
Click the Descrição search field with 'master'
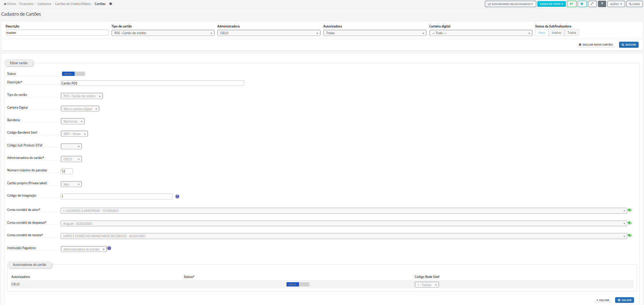click(57, 33)
